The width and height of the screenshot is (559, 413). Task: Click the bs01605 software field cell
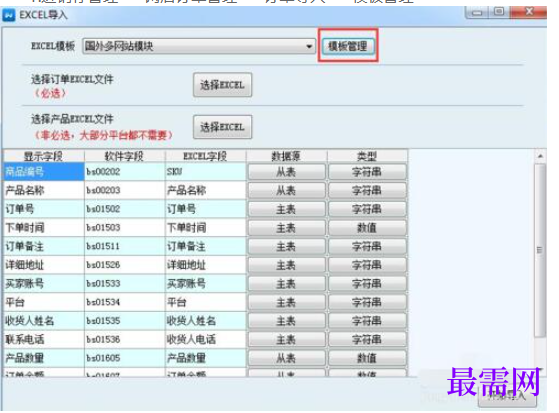pyautogui.click(x=125, y=358)
